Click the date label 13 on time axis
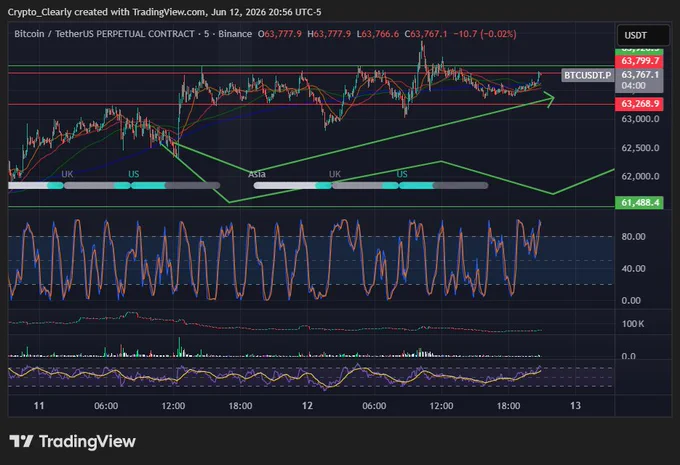This screenshot has height=465, width=680. [x=575, y=406]
